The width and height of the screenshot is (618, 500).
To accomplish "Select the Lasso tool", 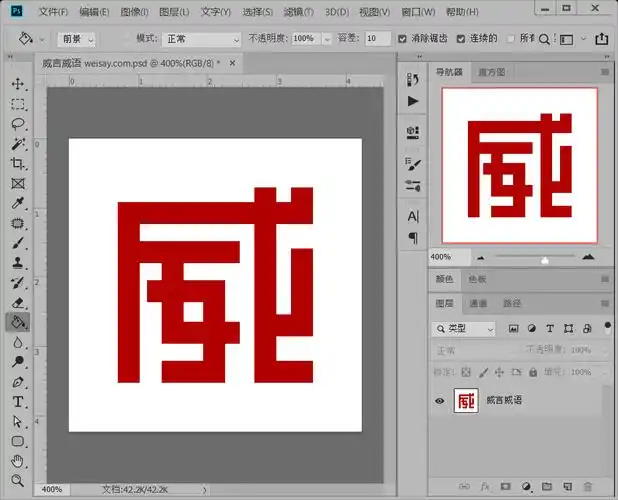I will click(18, 124).
